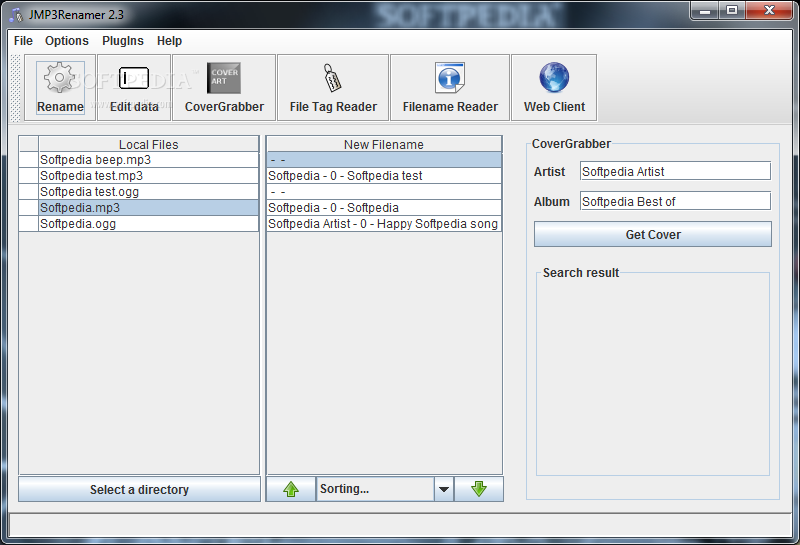Select the highlighted first '- -' new filename row

384,160
